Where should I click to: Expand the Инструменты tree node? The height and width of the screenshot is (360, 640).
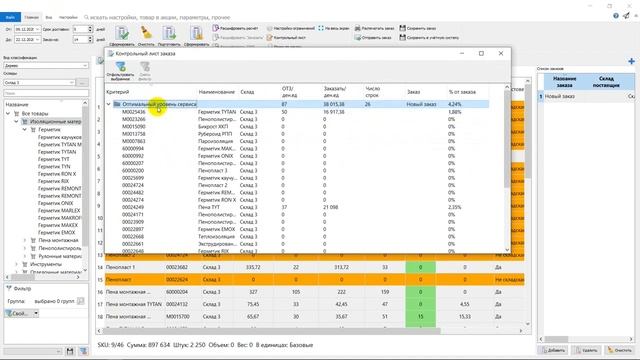tap(16, 264)
